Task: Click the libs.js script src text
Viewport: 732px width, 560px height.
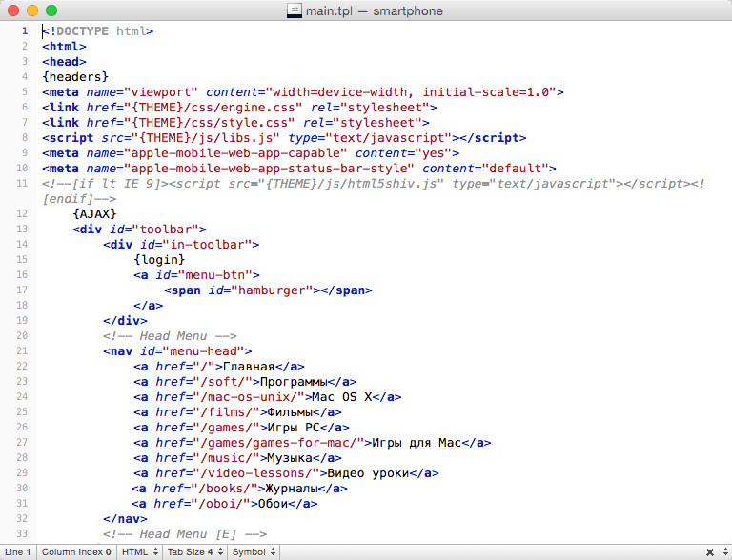Action: 206,138
